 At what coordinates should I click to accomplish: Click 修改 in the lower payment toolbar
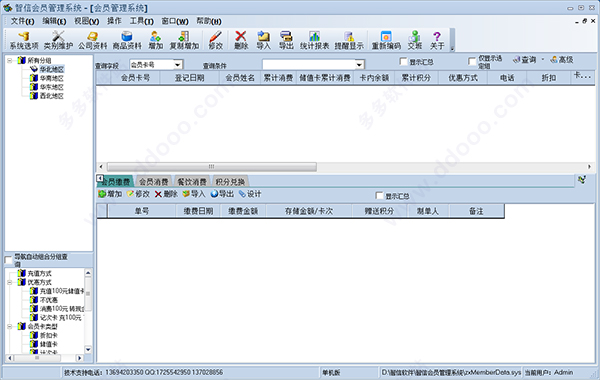tap(138, 194)
